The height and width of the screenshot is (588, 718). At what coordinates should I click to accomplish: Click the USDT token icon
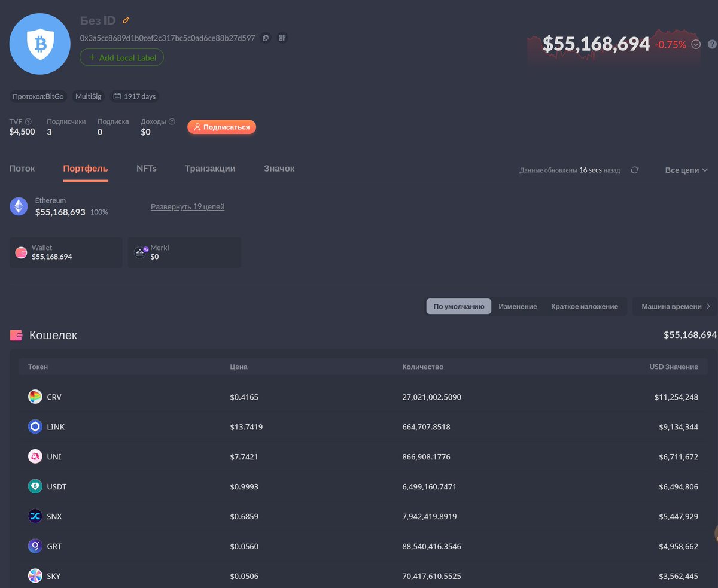click(35, 486)
